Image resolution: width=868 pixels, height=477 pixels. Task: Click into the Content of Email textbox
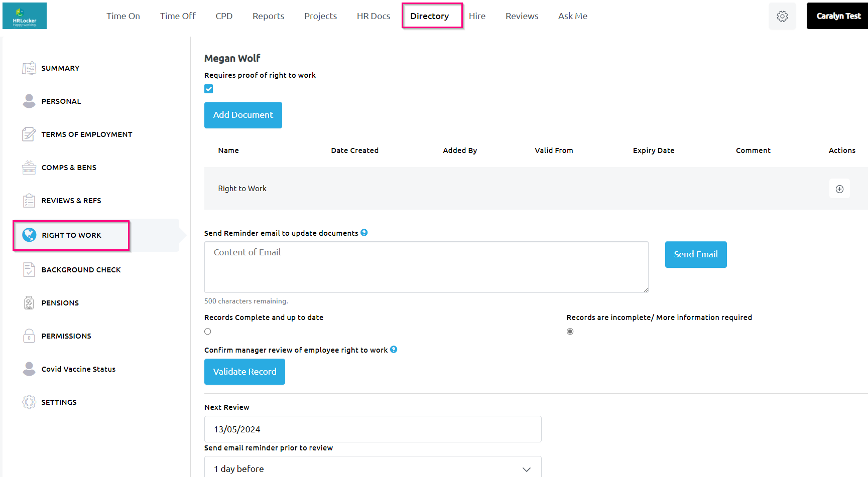426,267
